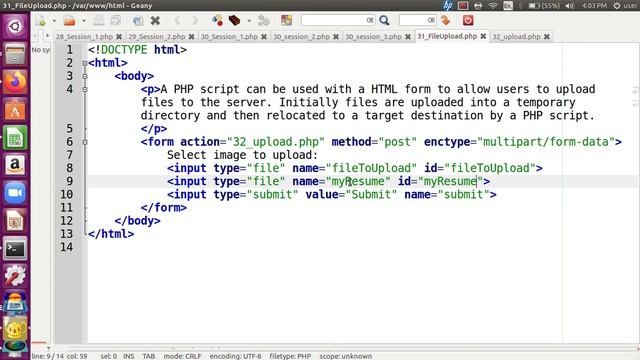Open an existing file from toolbar
The image size is (640, 360).
coord(69,20)
